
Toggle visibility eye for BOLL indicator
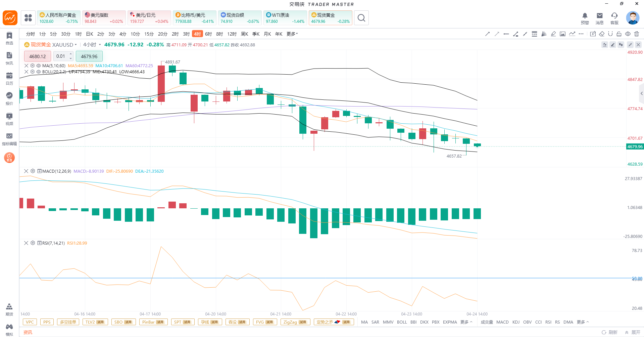(x=39, y=72)
